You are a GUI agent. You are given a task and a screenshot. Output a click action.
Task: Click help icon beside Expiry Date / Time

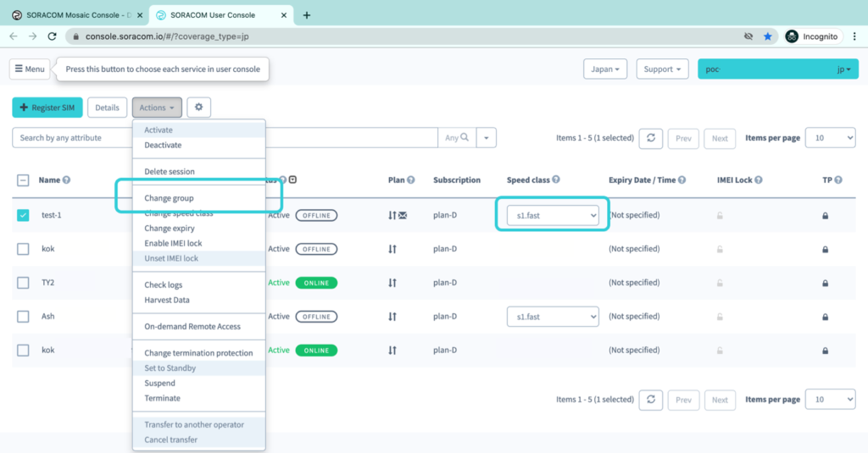coord(682,180)
